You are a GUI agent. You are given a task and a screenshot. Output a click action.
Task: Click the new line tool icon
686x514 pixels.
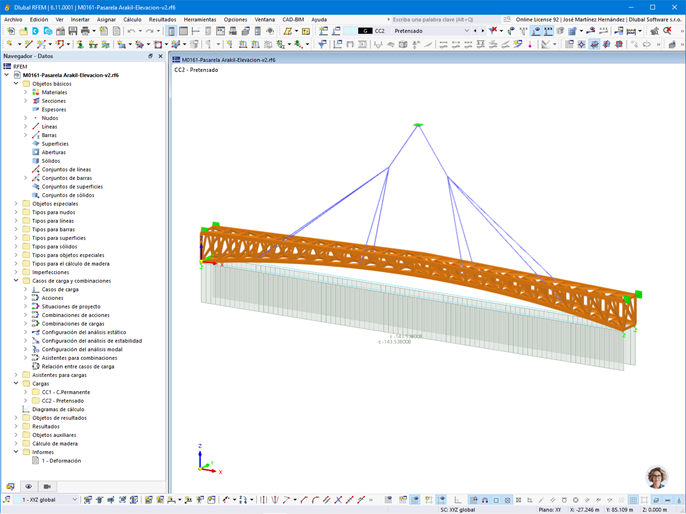(28, 44)
